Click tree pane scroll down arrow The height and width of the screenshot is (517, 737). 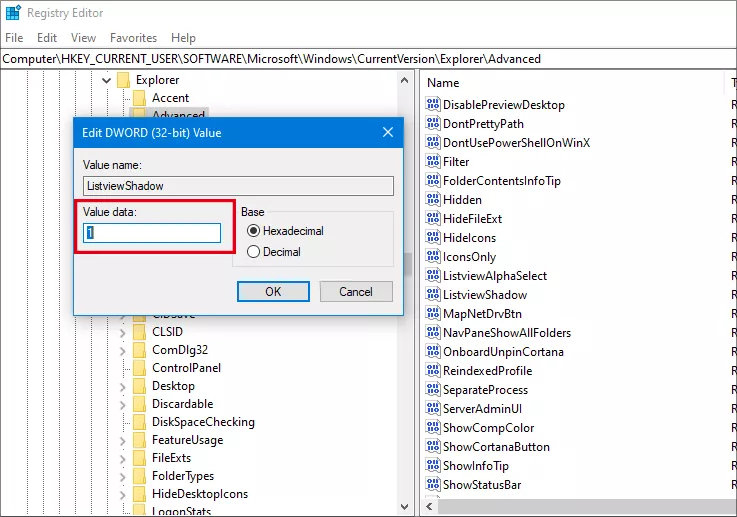pos(404,507)
